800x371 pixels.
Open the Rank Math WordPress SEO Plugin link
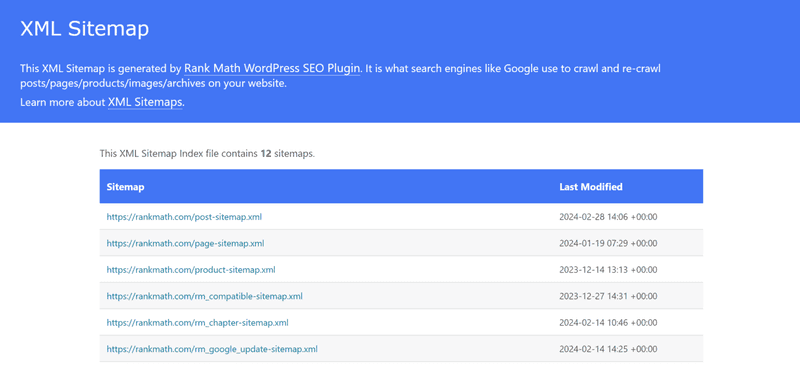(272, 68)
